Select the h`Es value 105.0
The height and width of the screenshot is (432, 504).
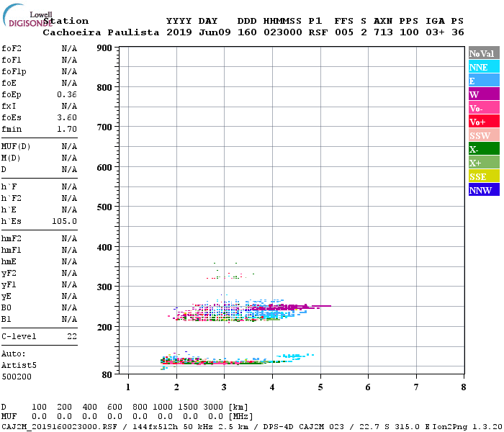(64, 221)
